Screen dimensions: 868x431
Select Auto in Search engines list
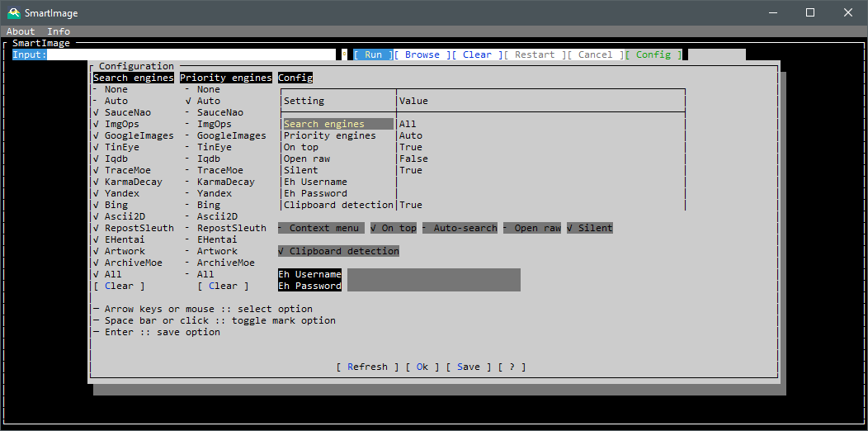[x=111, y=101]
